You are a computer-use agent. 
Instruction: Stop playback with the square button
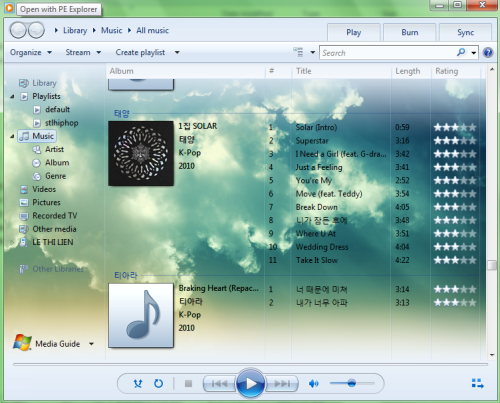point(188,384)
